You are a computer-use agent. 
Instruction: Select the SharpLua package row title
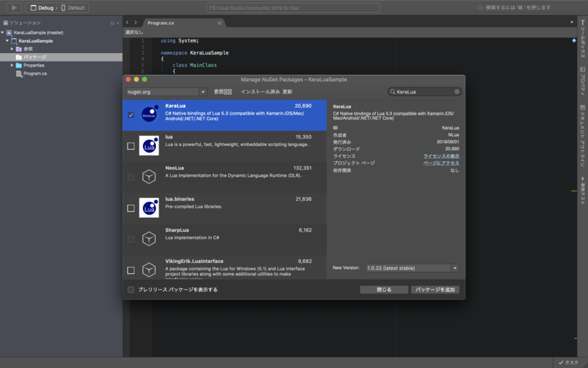pyautogui.click(x=177, y=230)
